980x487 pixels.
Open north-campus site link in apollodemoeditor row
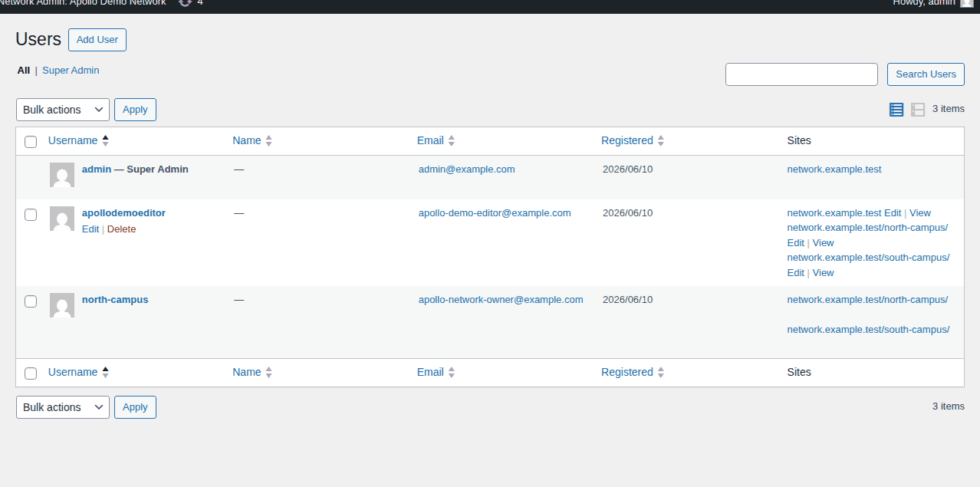(x=867, y=228)
